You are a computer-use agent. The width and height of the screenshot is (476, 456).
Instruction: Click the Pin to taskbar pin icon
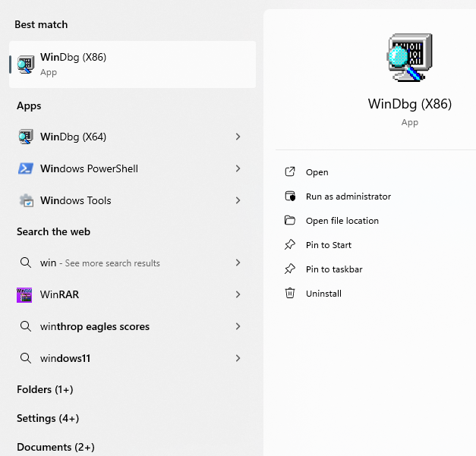[290, 269]
